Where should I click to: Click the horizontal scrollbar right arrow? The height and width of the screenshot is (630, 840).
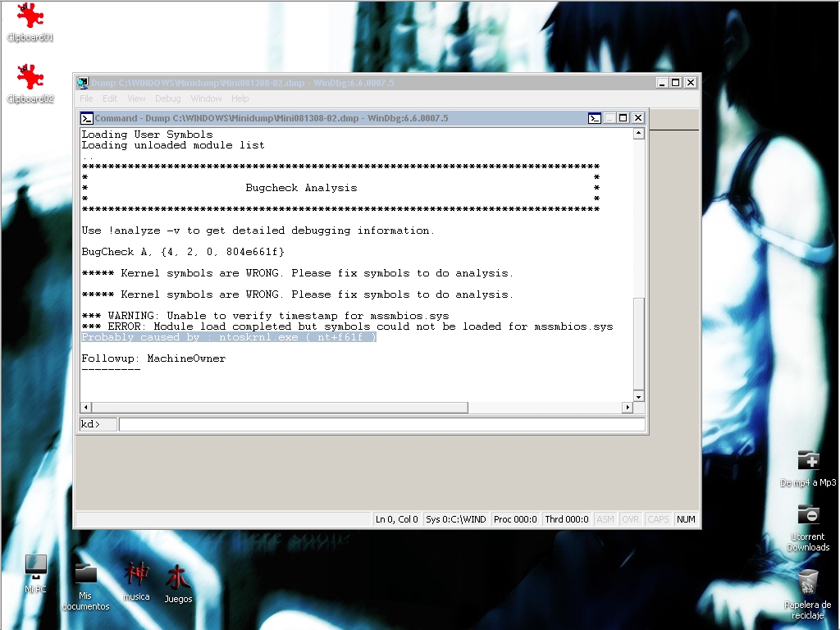click(628, 408)
